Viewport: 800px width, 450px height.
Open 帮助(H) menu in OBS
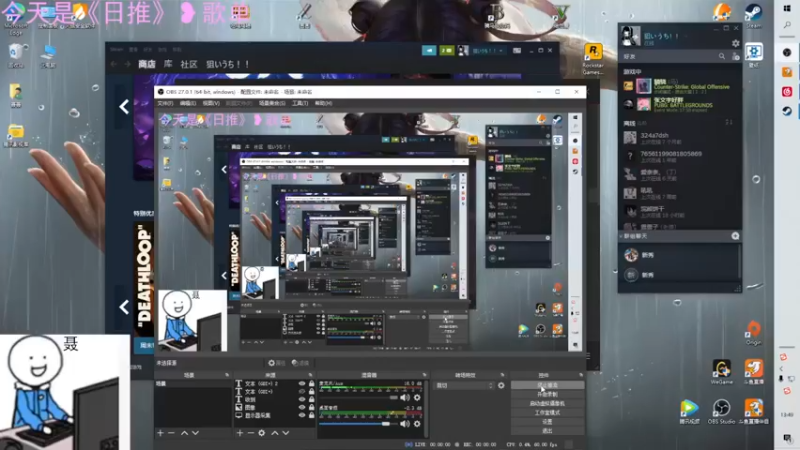click(323, 103)
